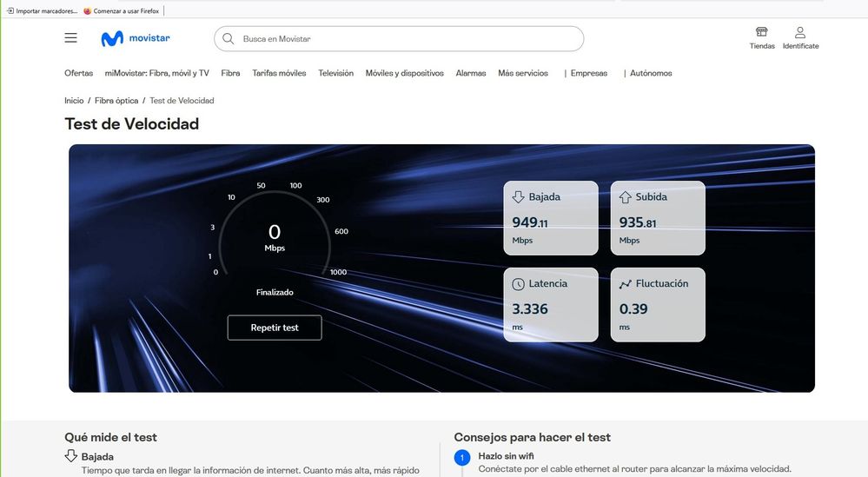868x477 pixels.
Task: Click the Firefox icon in the bookmarks bar
Action: coord(87,11)
